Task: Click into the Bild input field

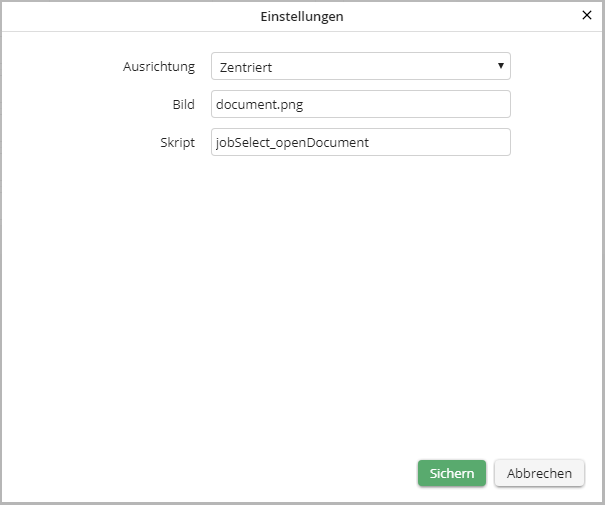Action: tap(400, 105)
